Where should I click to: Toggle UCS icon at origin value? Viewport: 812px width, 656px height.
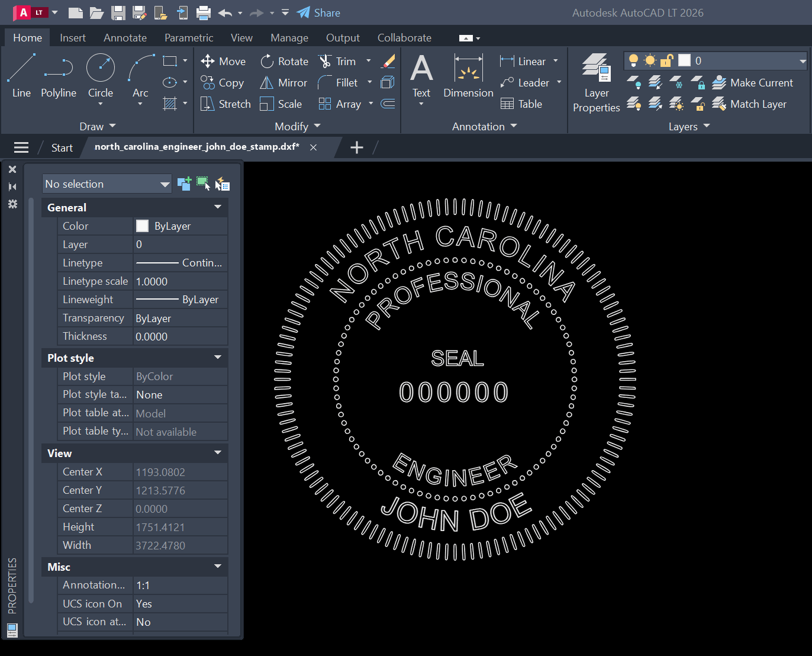coord(181,622)
